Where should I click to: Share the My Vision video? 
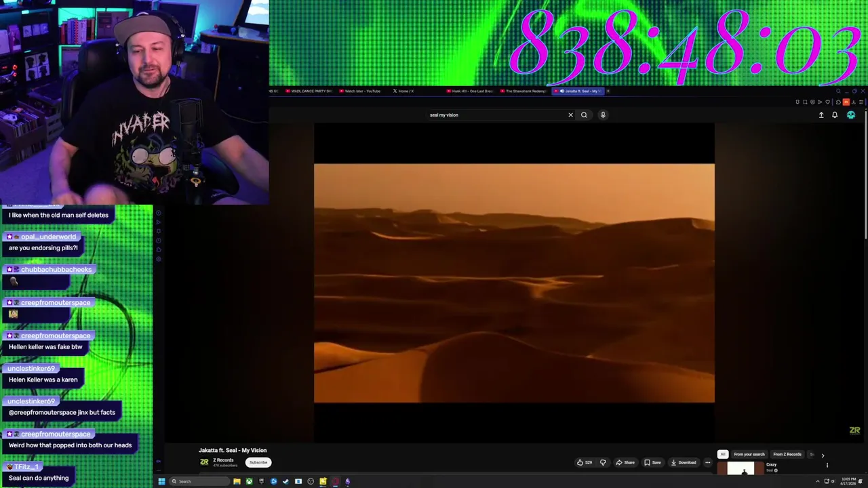(625, 462)
